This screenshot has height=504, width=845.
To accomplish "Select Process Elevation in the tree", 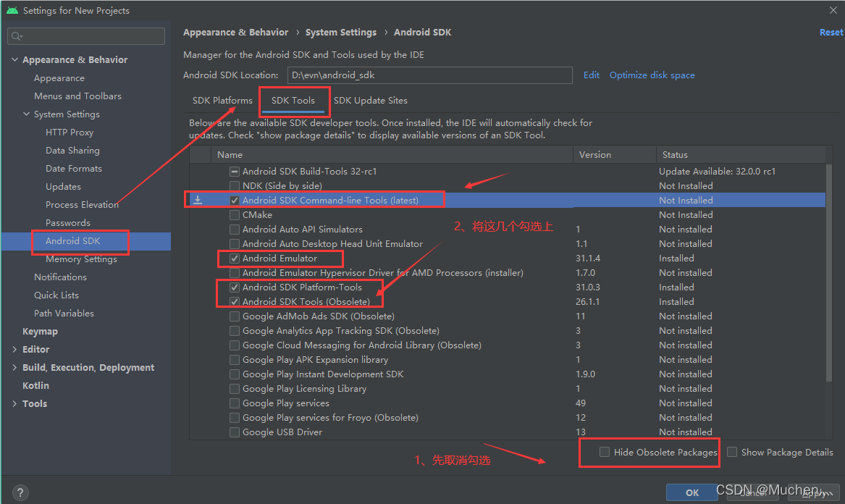I will pos(82,205).
